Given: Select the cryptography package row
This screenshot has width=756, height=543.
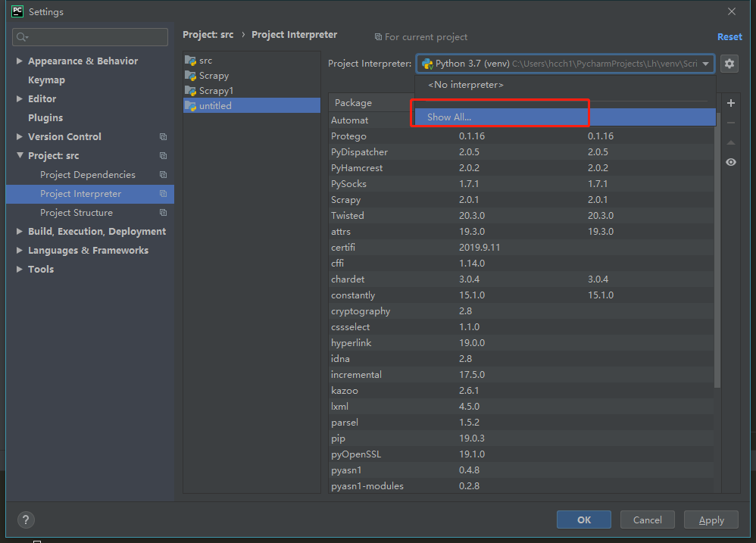Looking at the screenshot, I should tap(522, 311).
